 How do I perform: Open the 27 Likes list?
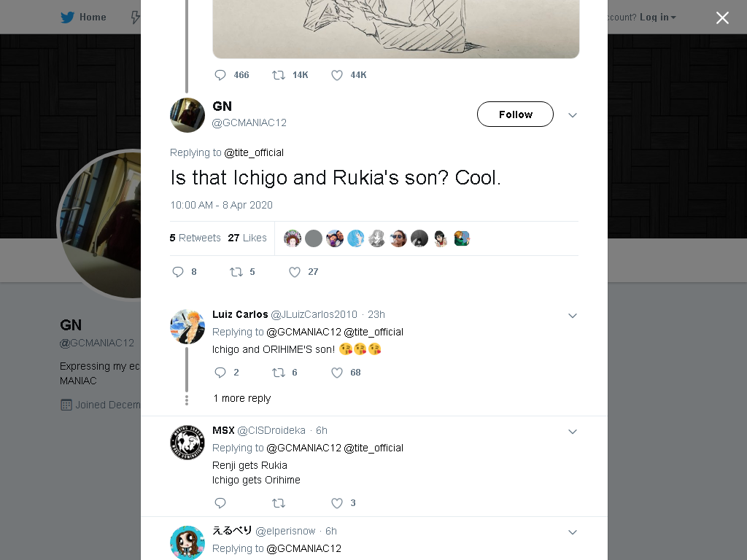click(x=247, y=238)
